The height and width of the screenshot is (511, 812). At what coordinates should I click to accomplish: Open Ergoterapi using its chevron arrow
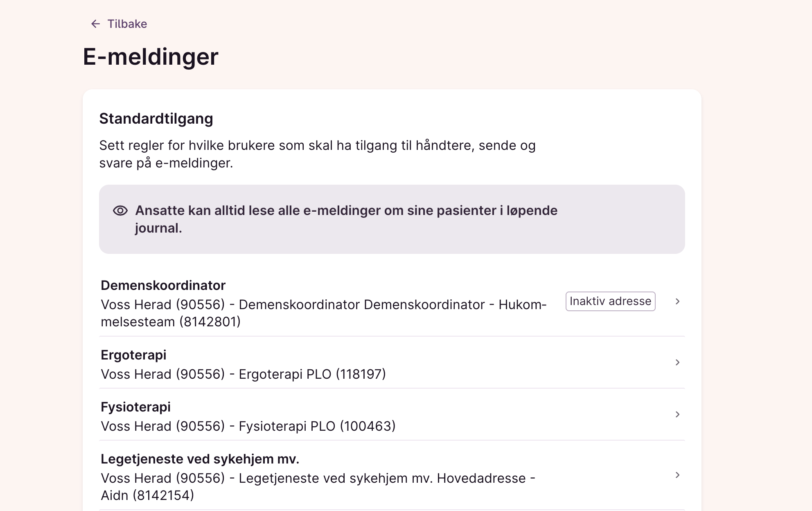(x=677, y=362)
